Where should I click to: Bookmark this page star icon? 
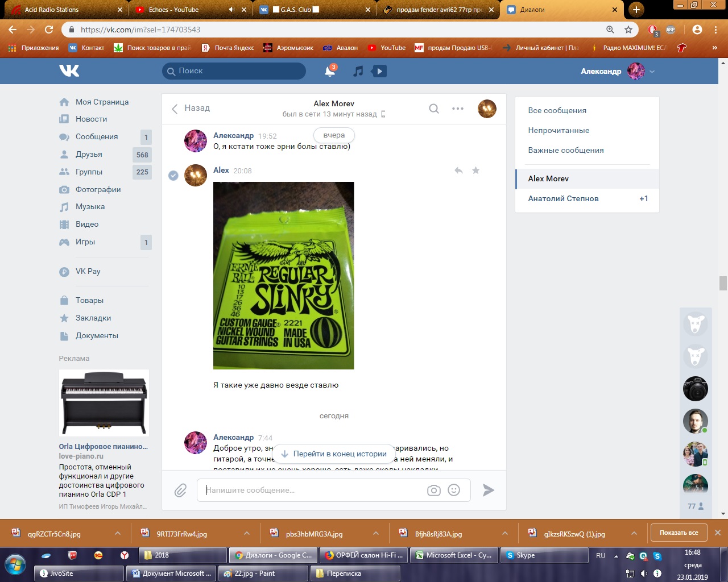628,30
